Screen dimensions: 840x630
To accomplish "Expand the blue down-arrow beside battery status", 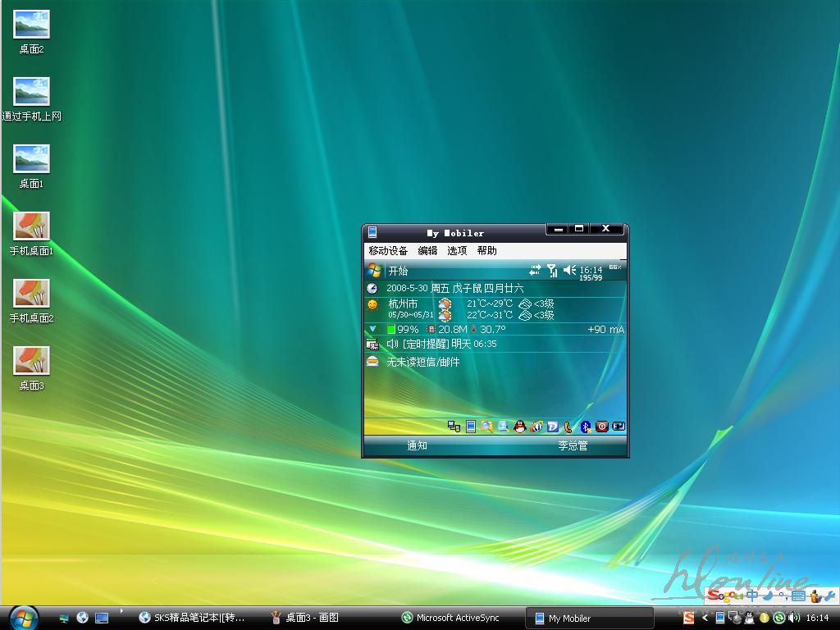I will click(372, 329).
